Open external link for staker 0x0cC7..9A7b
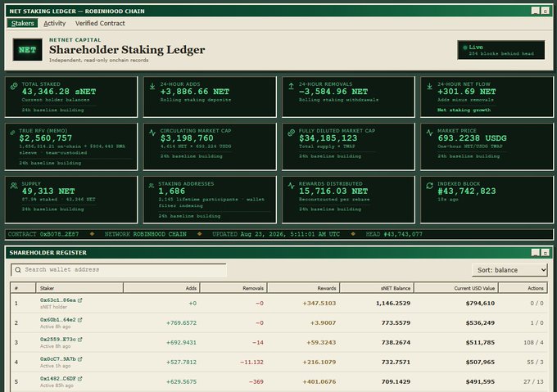 coord(80,359)
